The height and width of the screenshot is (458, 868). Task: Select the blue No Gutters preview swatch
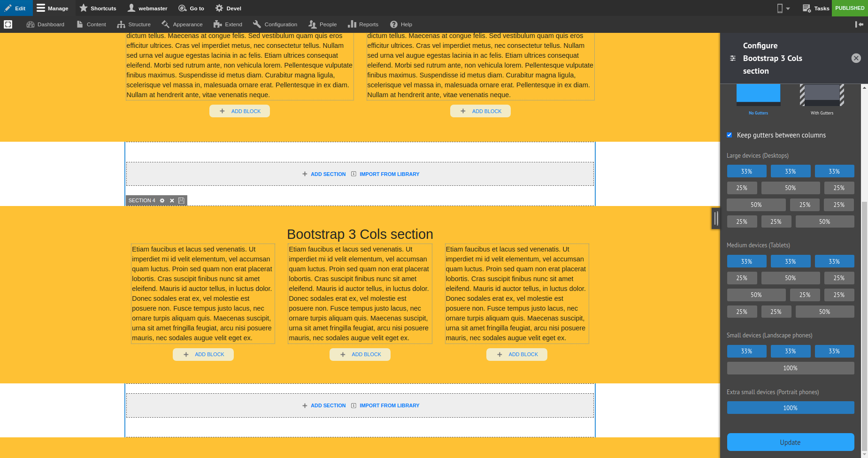758,94
